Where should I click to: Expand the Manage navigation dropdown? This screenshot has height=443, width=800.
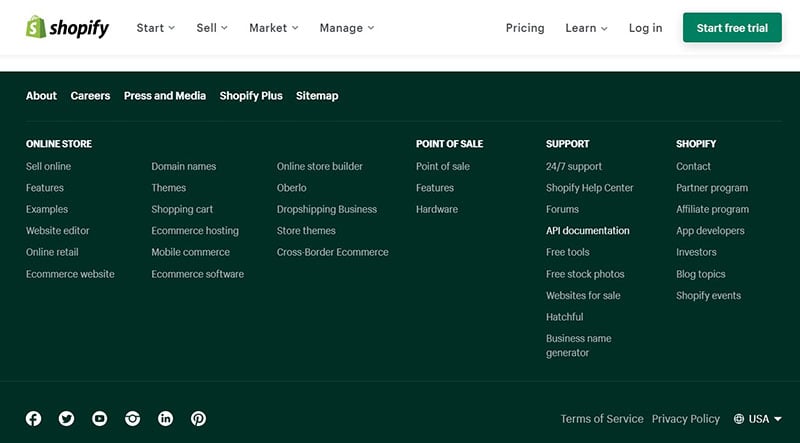coord(347,28)
